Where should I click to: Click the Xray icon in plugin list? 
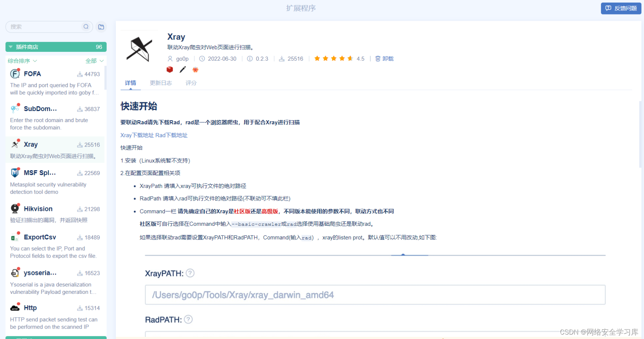[15, 144]
